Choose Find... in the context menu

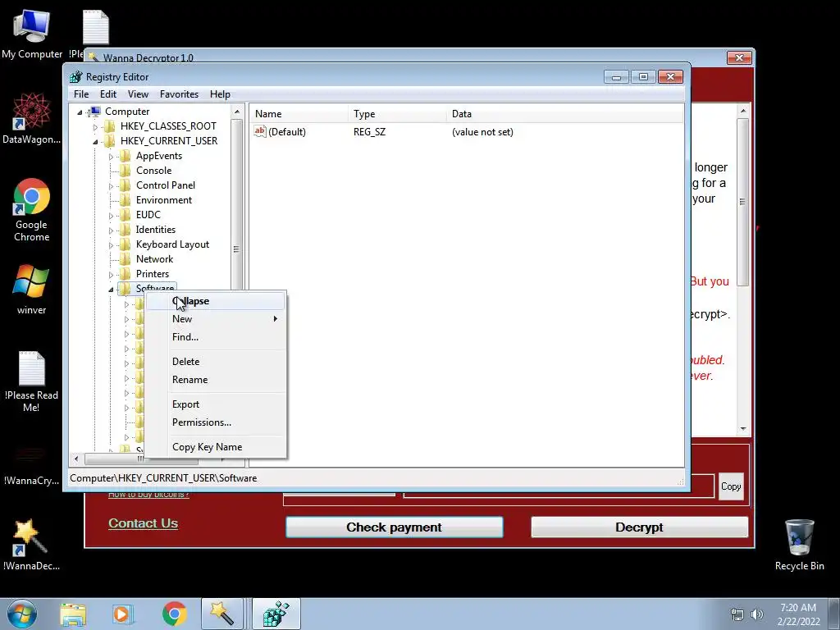point(216,337)
